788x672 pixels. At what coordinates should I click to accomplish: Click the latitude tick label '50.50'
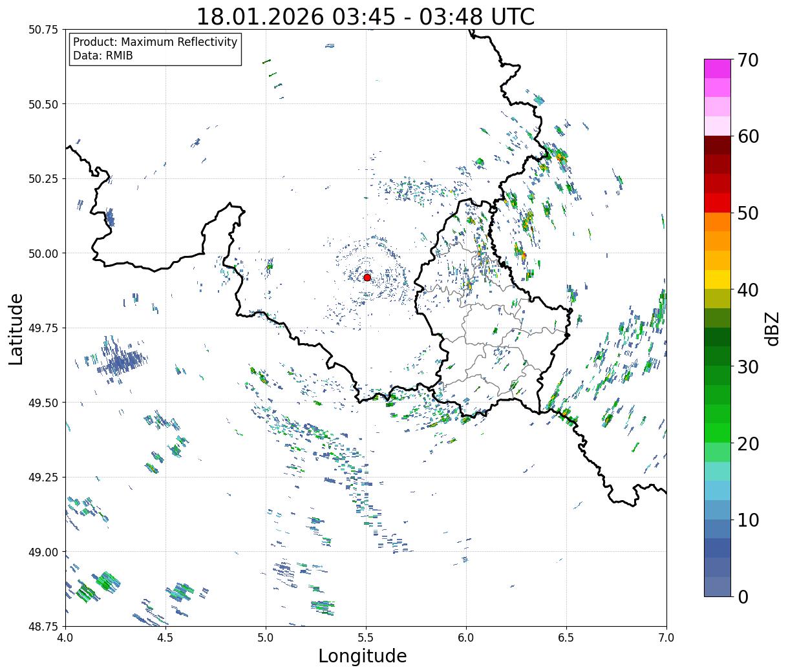(x=43, y=104)
